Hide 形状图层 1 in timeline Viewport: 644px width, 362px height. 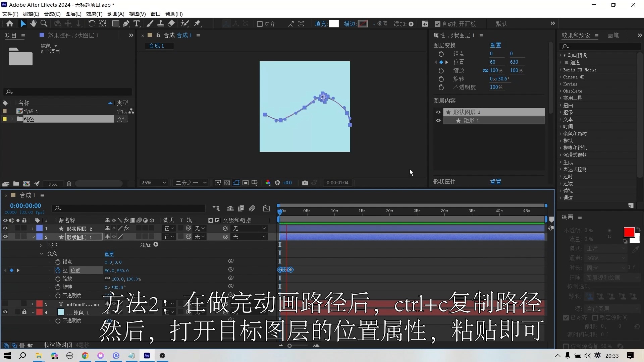(x=5, y=237)
